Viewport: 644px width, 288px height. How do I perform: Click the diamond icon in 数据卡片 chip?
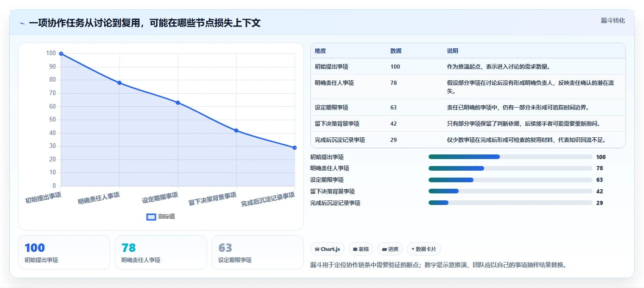[413, 249]
